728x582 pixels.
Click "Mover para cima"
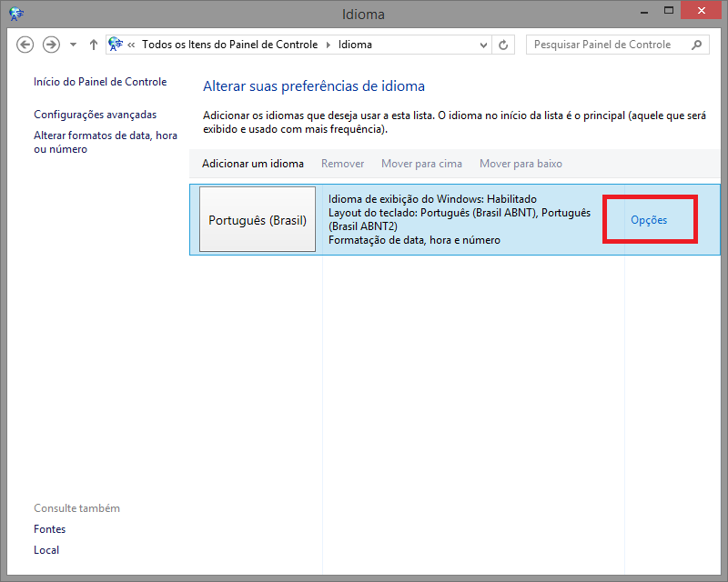tap(421, 163)
